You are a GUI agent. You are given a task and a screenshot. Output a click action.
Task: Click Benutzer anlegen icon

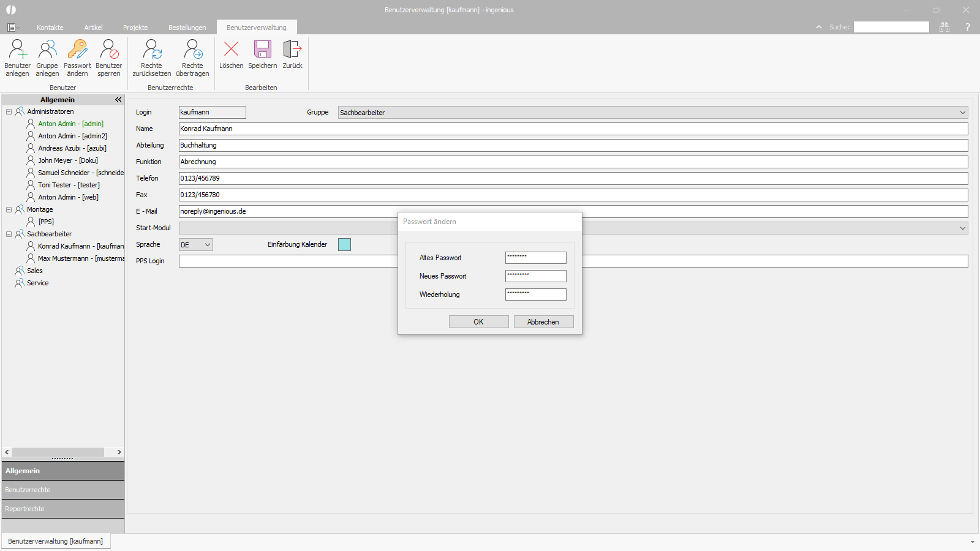point(17,50)
